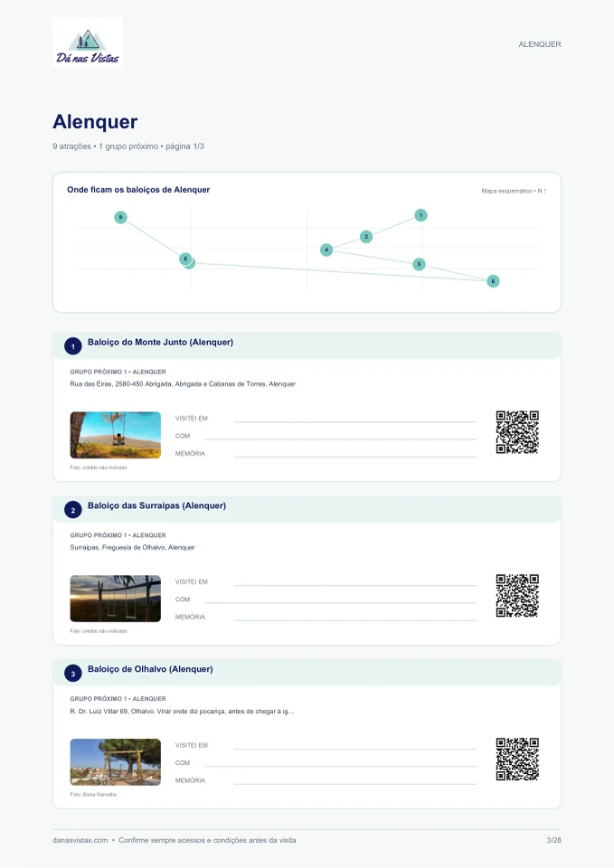This screenshot has width=614, height=868.
Task: Select map marker number 9
Action: [120, 218]
